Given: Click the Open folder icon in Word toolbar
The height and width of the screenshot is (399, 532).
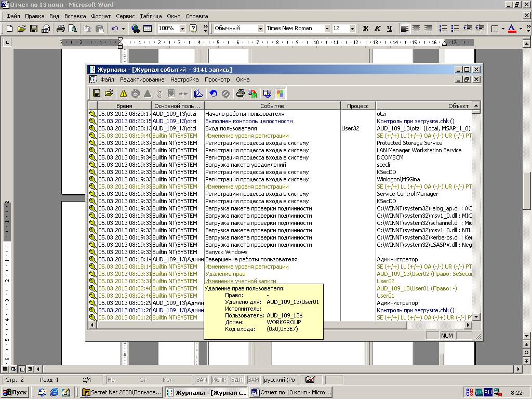Looking at the screenshot, I should click(x=21, y=29).
